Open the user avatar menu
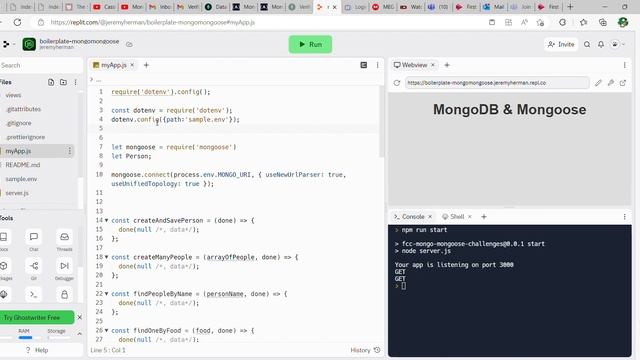The width and height of the screenshot is (640, 360). click(x=617, y=44)
